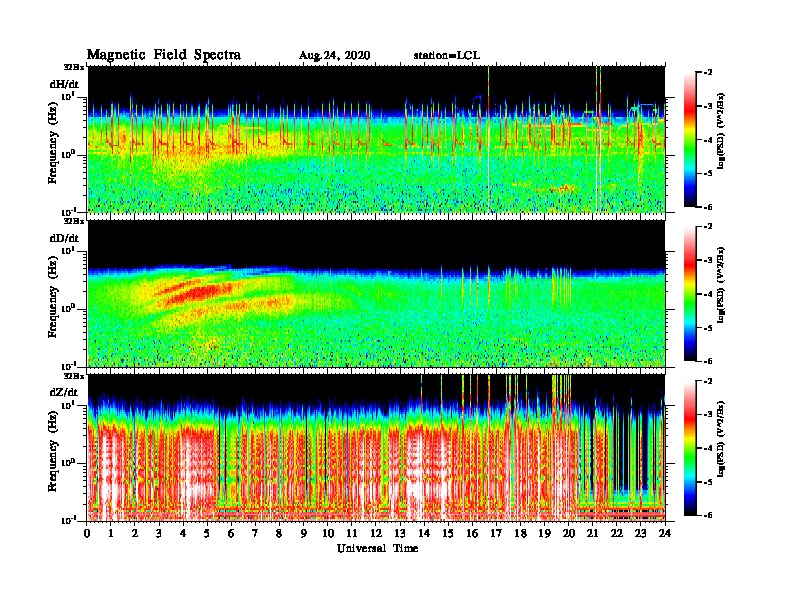The image size is (792, 612).
Task: Click the x-axis tick label "5"
Action: click(207, 533)
